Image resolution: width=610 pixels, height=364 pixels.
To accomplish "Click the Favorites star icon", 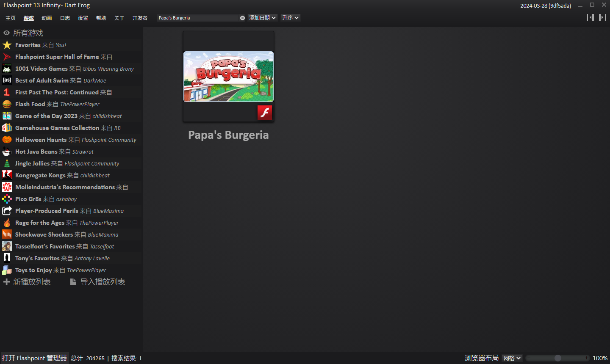I will point(7,45).
